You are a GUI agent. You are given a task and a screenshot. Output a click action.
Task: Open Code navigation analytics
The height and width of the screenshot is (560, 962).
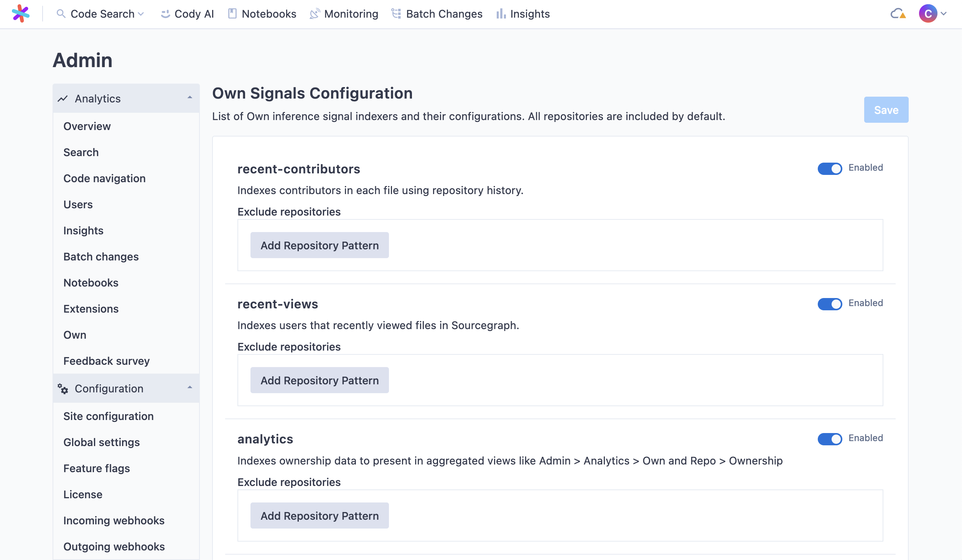click(126, 178)
